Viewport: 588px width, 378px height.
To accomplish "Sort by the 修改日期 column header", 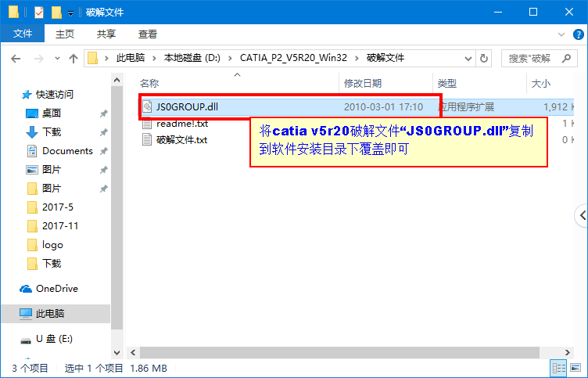I will tap(363, 83).
